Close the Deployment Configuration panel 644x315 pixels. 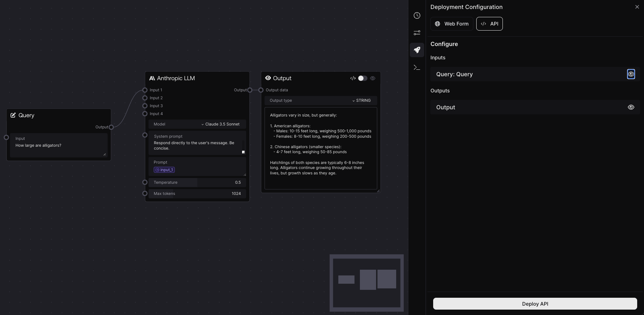pyautogui.click(x=637, y=7)
